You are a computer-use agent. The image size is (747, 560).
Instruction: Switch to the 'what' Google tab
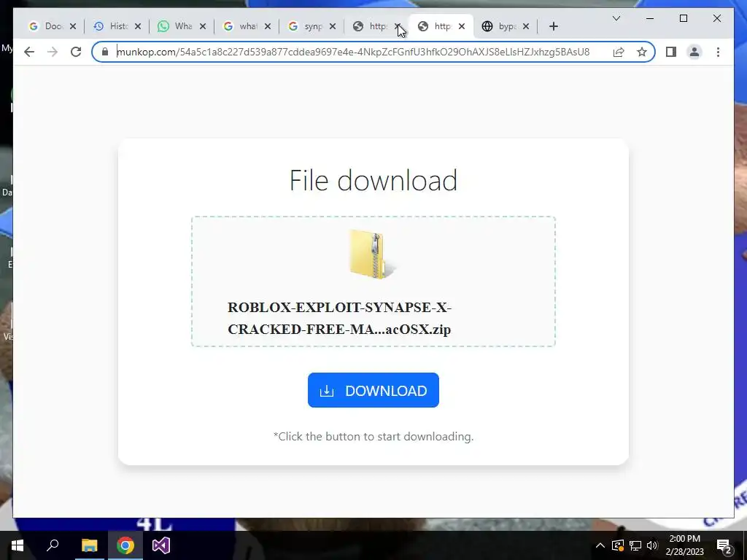(x=241, y=26)
